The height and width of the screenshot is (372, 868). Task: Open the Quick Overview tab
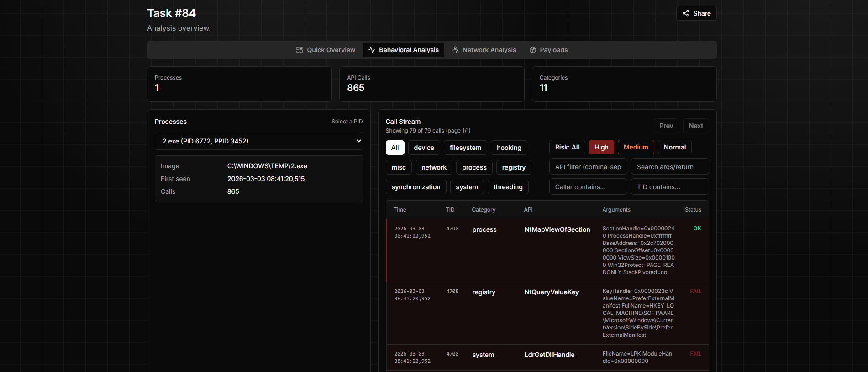(x=326, y=50)
